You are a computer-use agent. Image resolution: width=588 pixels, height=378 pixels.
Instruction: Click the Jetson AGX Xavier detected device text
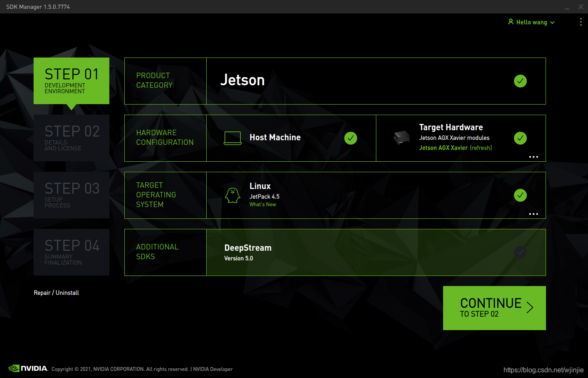point(444,148)
